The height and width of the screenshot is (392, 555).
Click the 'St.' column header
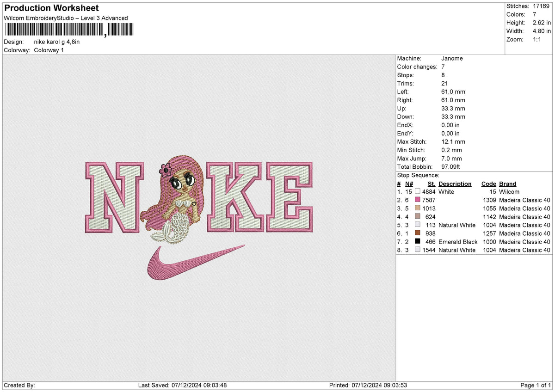pos(432,184)
